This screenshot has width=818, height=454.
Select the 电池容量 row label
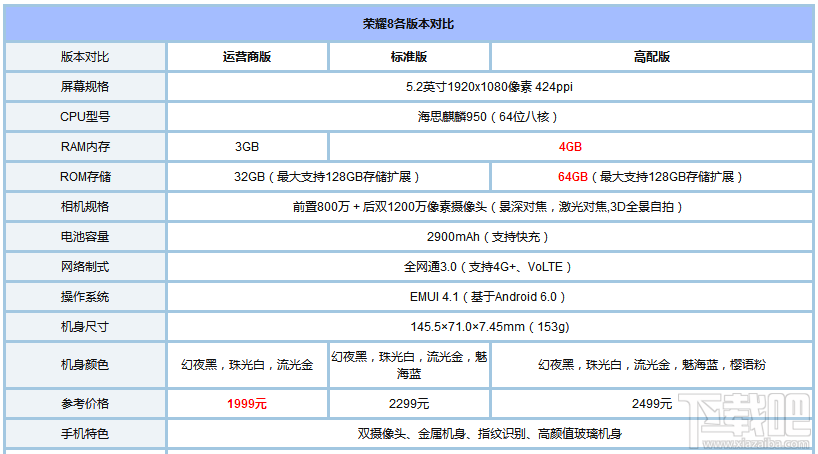coord(85,237)
